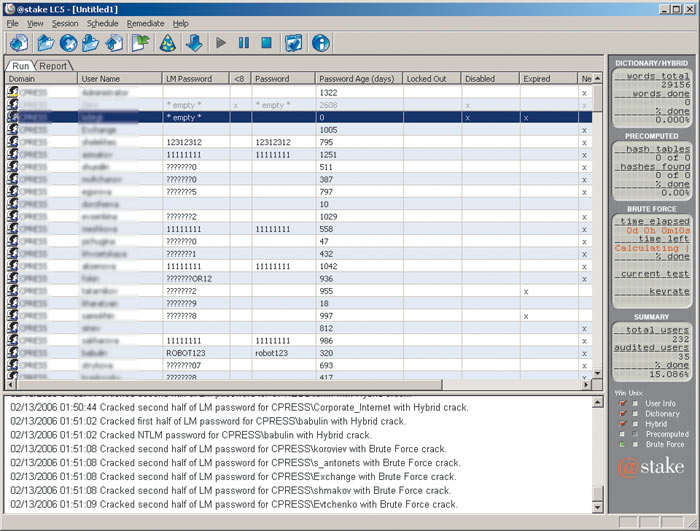Viewport: 700px width, 531px height.
Task: Sort by the User Name column header
Action: 120,79
